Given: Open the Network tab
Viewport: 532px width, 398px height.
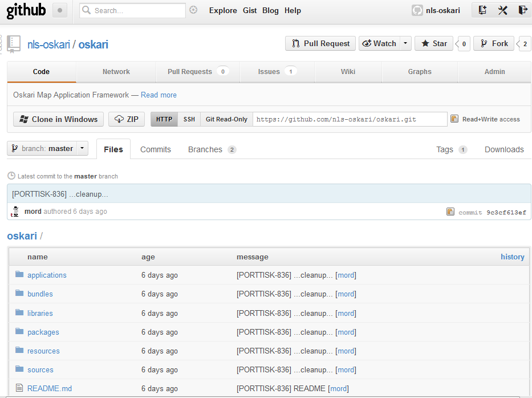Looking at the screenshot, I should 116,72.
